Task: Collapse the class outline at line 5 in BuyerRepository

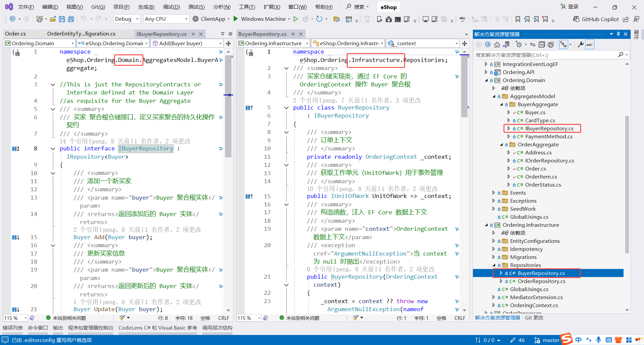Action: tap(286, 108)
